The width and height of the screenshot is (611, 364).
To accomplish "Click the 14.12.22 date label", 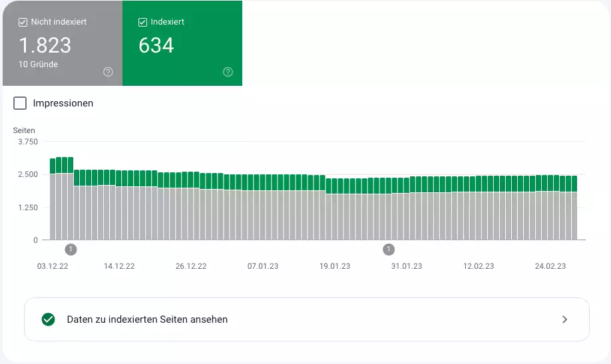I will [x=119, y=266].
